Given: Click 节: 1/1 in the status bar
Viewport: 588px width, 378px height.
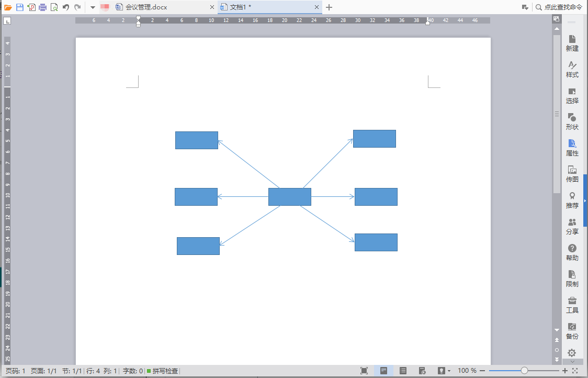Looking at the screenshot, I should 72,371.
